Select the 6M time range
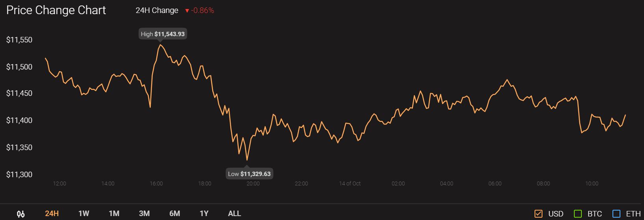Viewport: 644px width, 220px height. pos(174,214)
